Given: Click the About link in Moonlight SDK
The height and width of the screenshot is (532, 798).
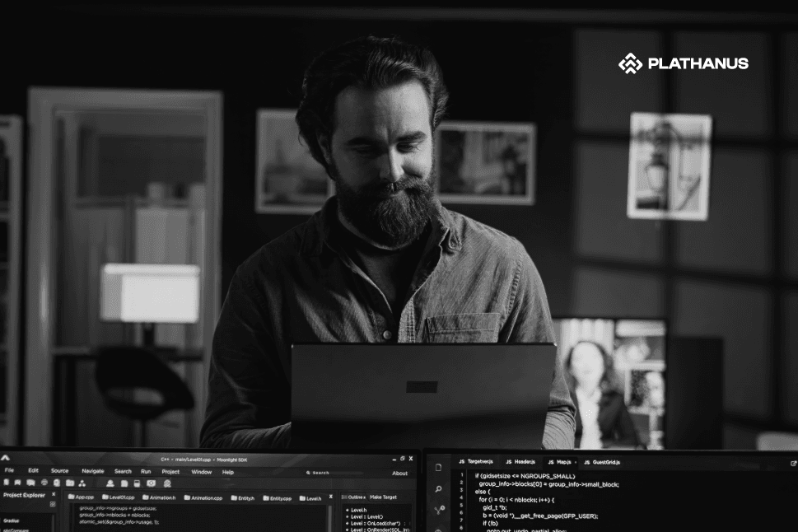Looking at the screenshot, I should (400, 474).
